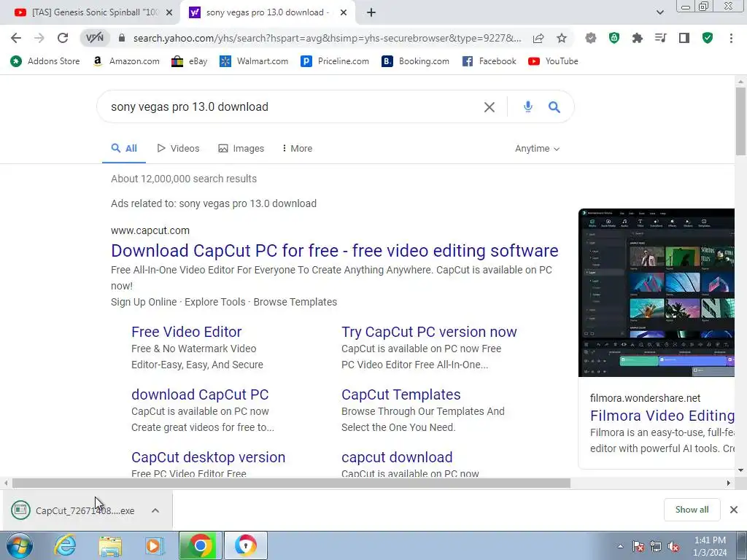Launch Internet Explorer from taskbar
Screen dimensions: 747x560
tap(65, 545)
